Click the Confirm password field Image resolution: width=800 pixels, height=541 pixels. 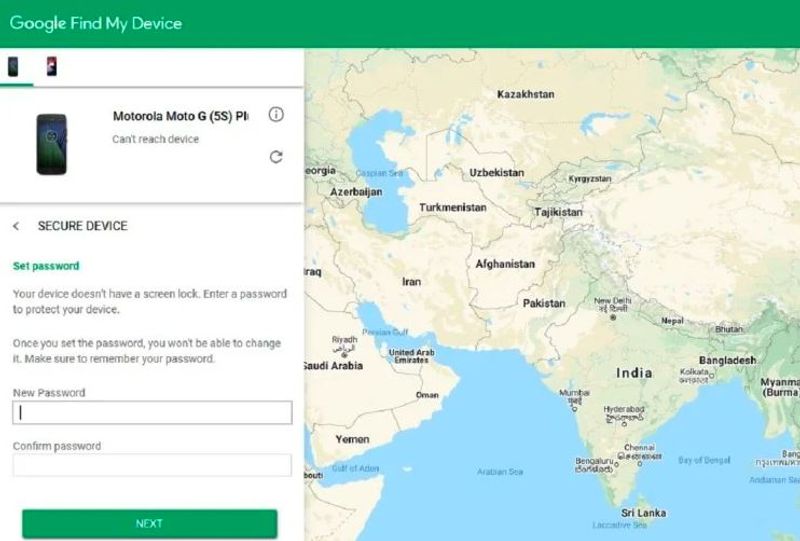tap(153, 465)
